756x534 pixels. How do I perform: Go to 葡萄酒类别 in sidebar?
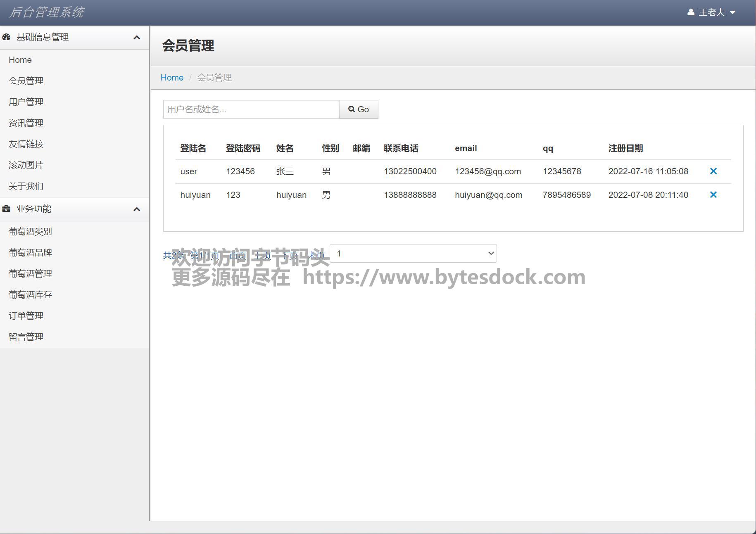click(x=30, y=232)
